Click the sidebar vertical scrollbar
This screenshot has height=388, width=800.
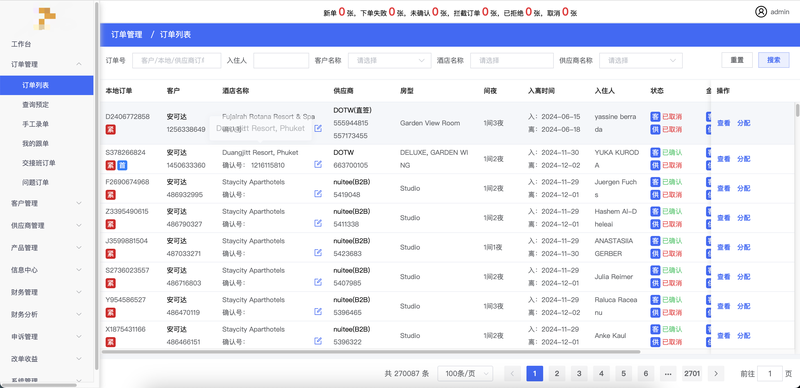96,186
